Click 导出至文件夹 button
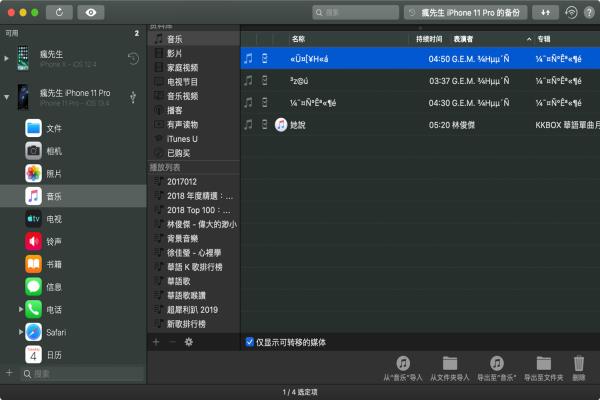600x400 pixels. [x=543, y=368]
